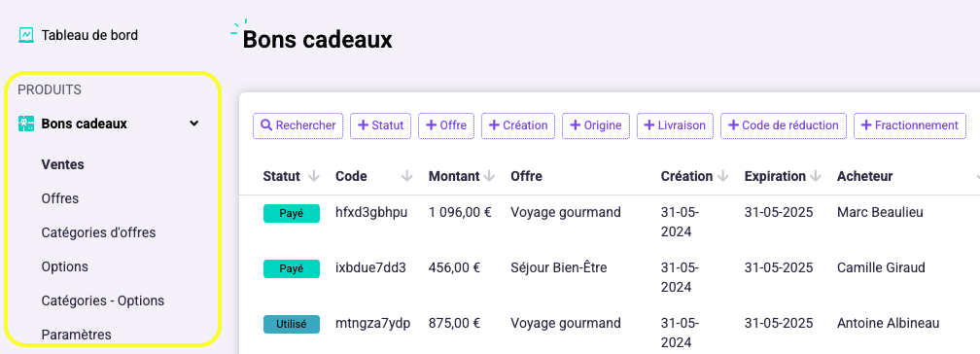Add an Offre filter

pyautogui.click(x=446, y=125)
